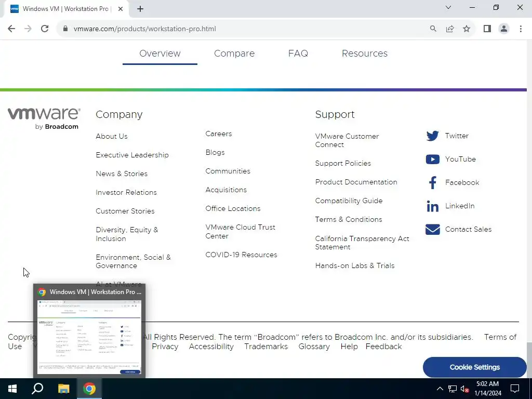Go back using browser back arrow
This screenshot has width=532, height=399.
(x=11, y=29)
